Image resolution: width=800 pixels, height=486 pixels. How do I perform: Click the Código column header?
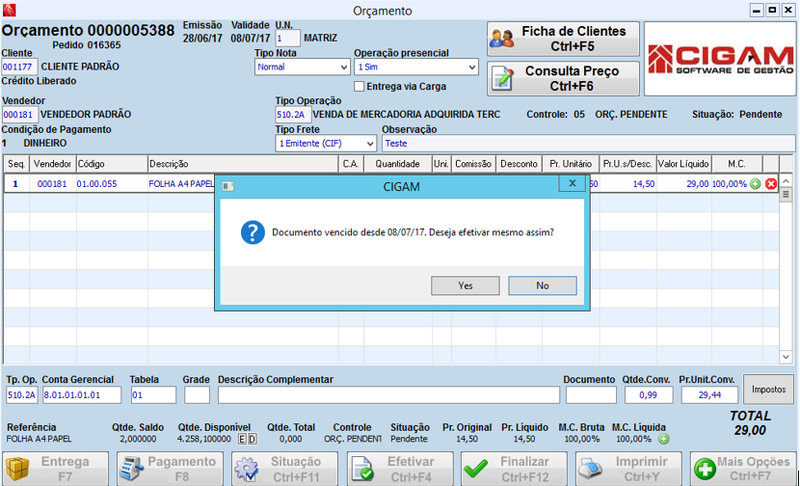pyautogui.click(x=112, y=164)
